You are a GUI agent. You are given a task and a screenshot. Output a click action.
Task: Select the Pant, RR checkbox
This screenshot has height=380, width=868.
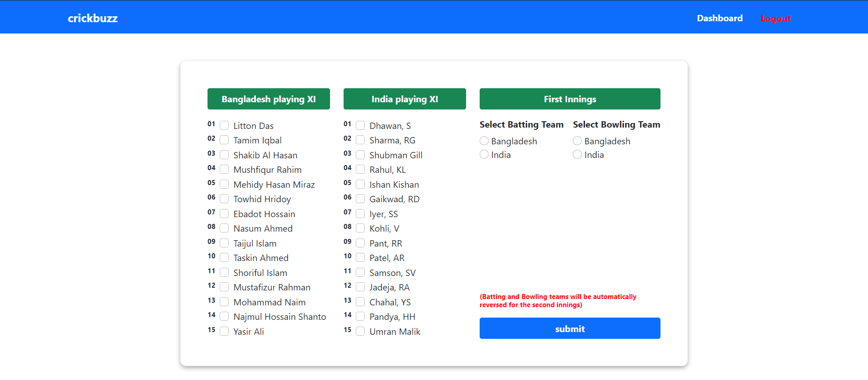click(360, 243)
